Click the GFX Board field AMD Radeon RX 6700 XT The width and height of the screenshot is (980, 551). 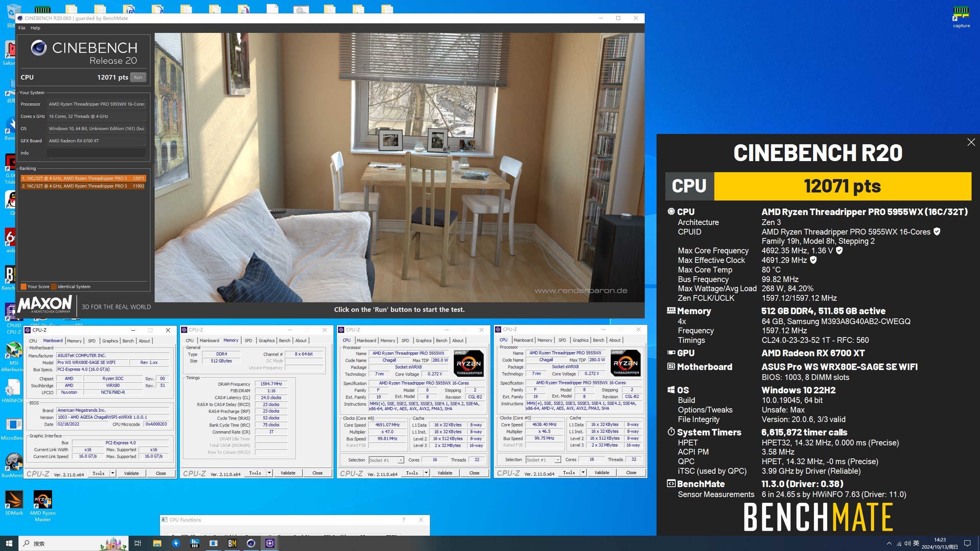pyautogui.click(x=96, y=141)
